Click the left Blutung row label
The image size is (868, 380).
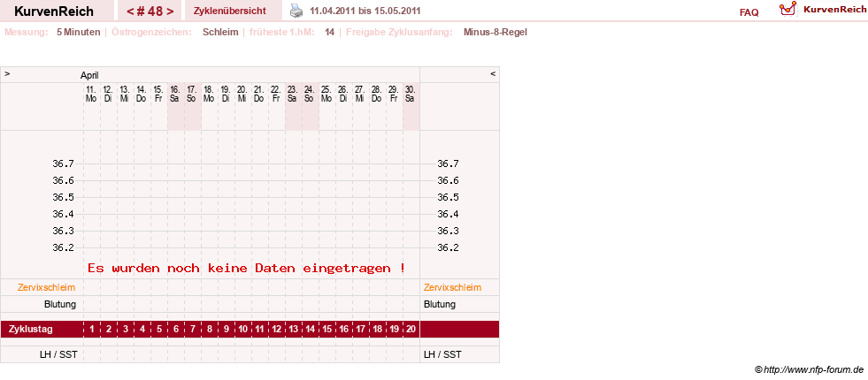click(x=60, y=304)
